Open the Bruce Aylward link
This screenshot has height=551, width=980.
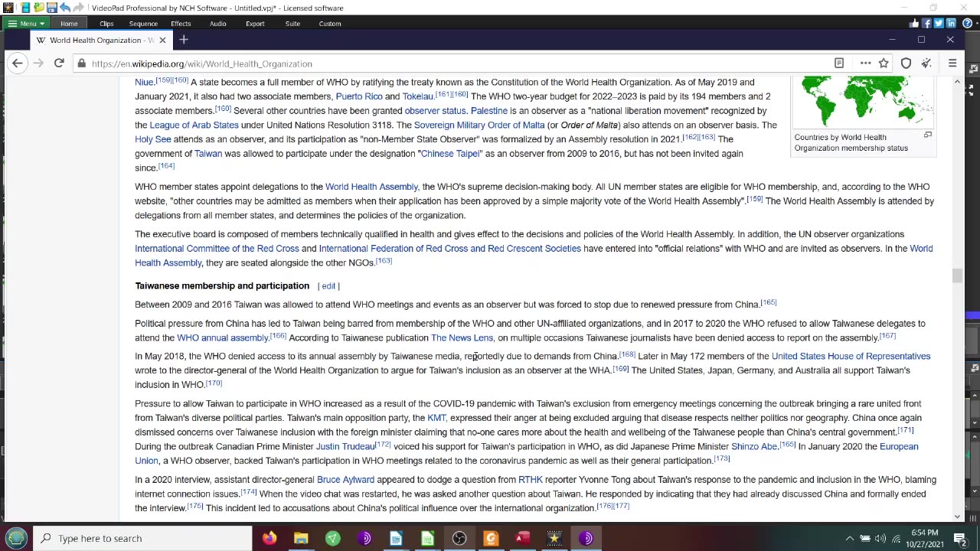coord(345,480)
